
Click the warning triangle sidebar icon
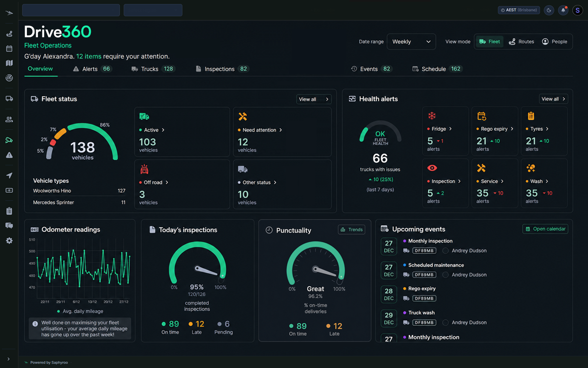(x=9, y=155)
